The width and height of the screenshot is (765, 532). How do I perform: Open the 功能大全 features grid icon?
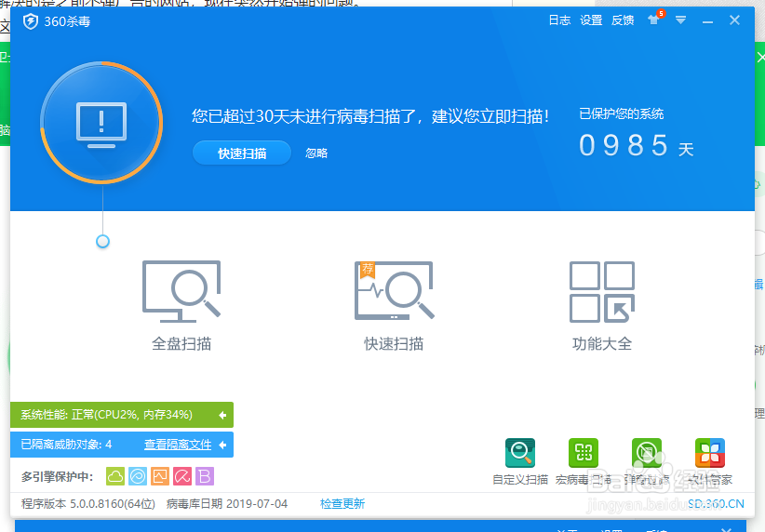point(602,292)
